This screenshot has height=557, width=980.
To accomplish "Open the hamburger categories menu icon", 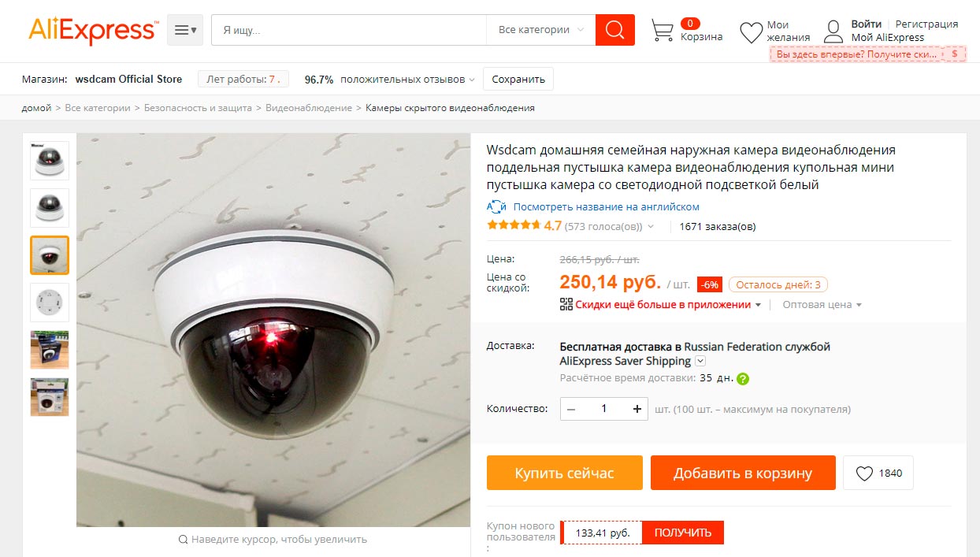I will coord(185,30).
